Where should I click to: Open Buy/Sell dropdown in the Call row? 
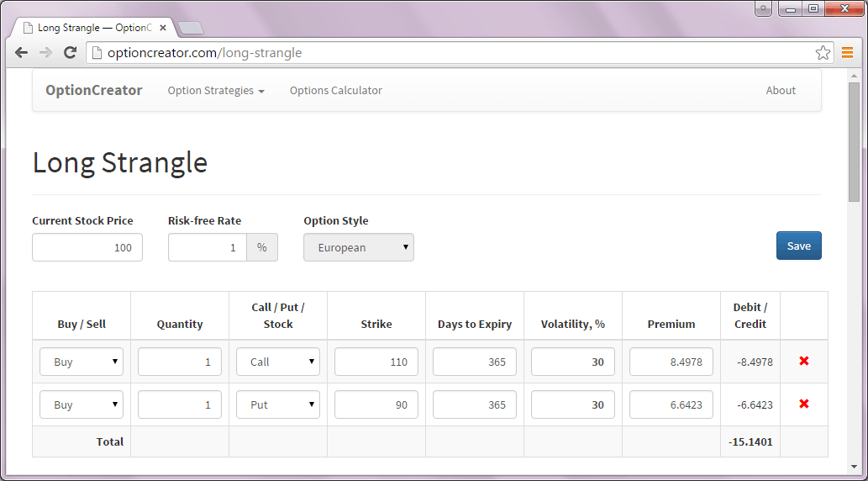pyautogui.click(x=82, y=362)
